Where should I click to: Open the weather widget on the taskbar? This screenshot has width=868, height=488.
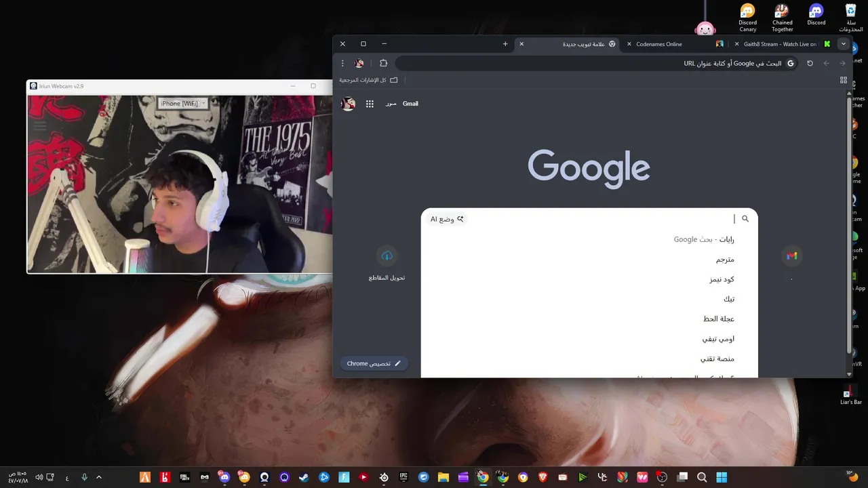click(x=851, y=477)
